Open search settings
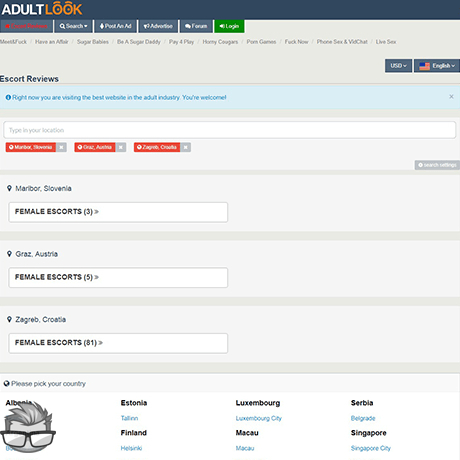460x460 pixels. point(437,165)
